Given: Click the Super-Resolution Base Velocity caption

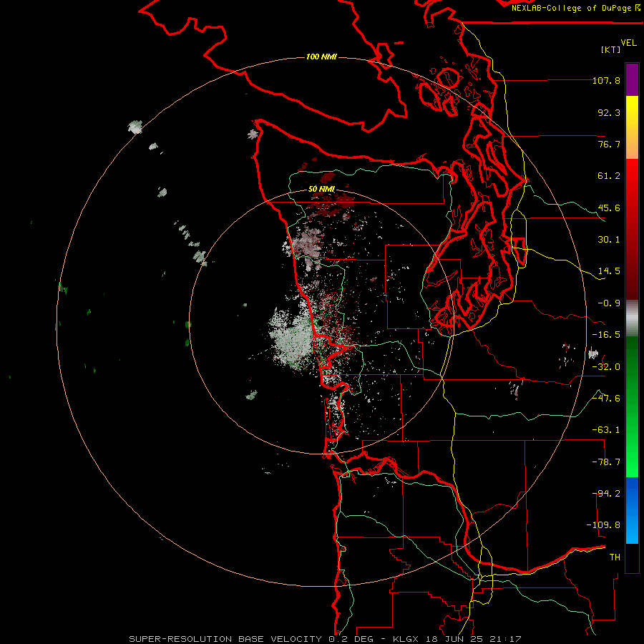Looking at the screenshot, I should coord(326,639).
